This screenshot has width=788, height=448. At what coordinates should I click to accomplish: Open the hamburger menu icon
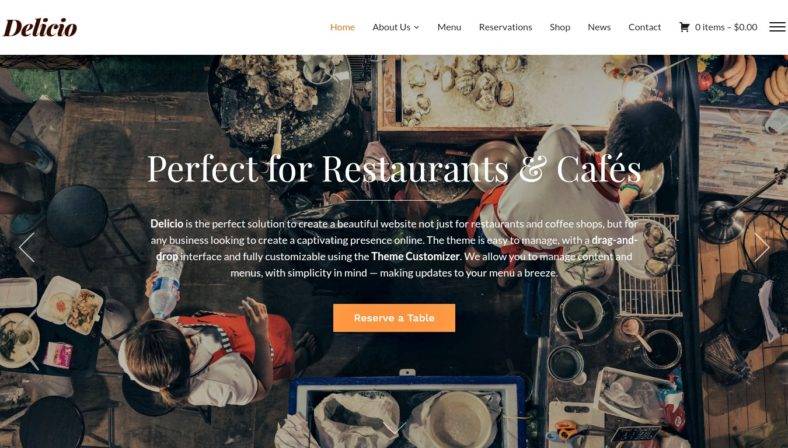777,27
